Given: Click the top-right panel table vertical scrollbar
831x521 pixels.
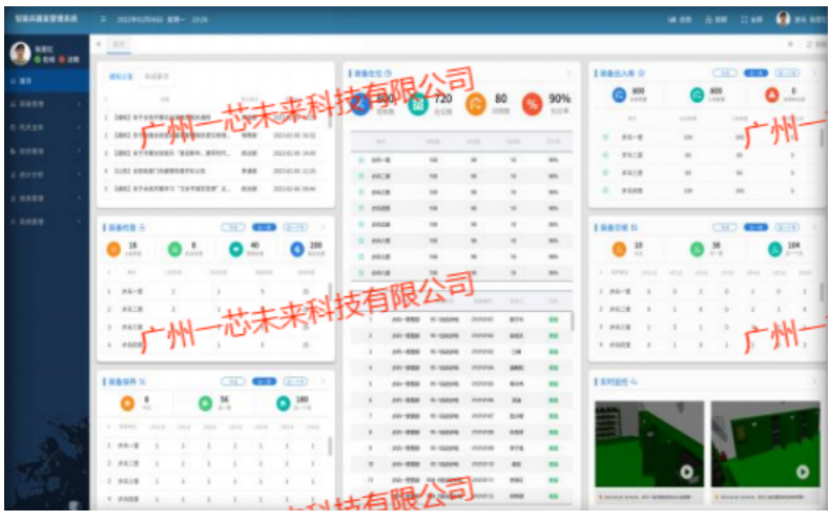Looking at the screenshot, I should [822, 137].
